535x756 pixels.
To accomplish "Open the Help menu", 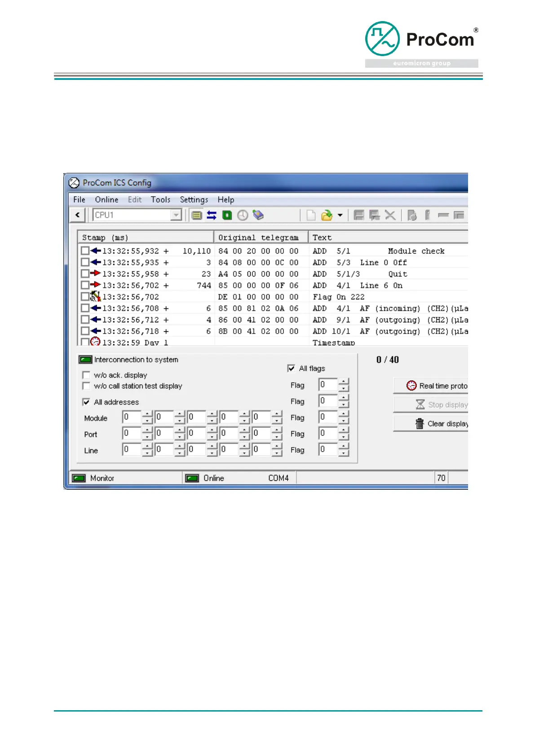I will (226, 200).
